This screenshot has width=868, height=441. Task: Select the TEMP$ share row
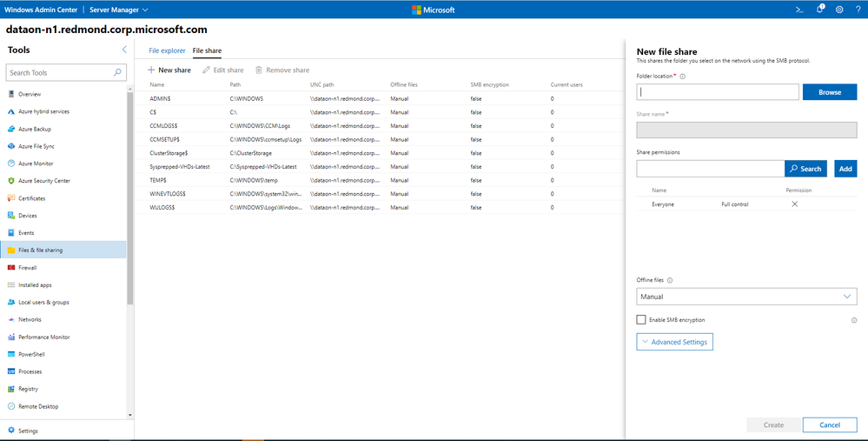380,180
